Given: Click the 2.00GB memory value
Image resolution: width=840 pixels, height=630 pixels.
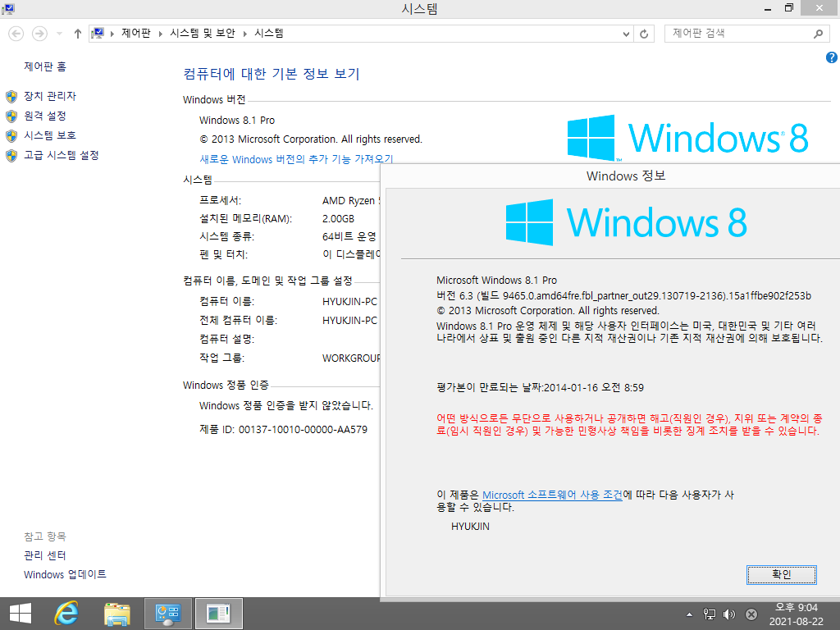Looking at the screenshot, I should point(338,218).
